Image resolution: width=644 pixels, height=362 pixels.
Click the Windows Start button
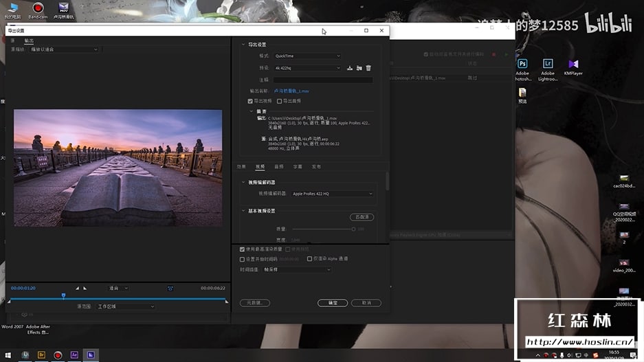click(8, 355)
